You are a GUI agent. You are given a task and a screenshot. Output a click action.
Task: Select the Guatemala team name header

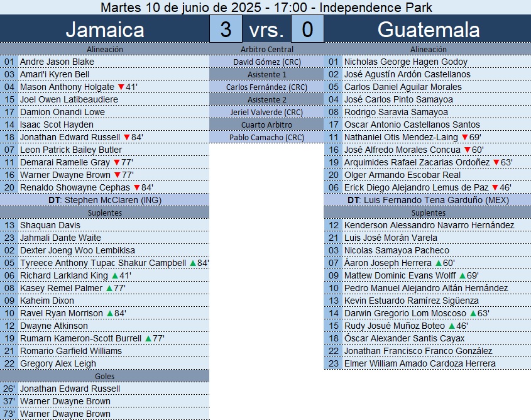tap(429, 30)
